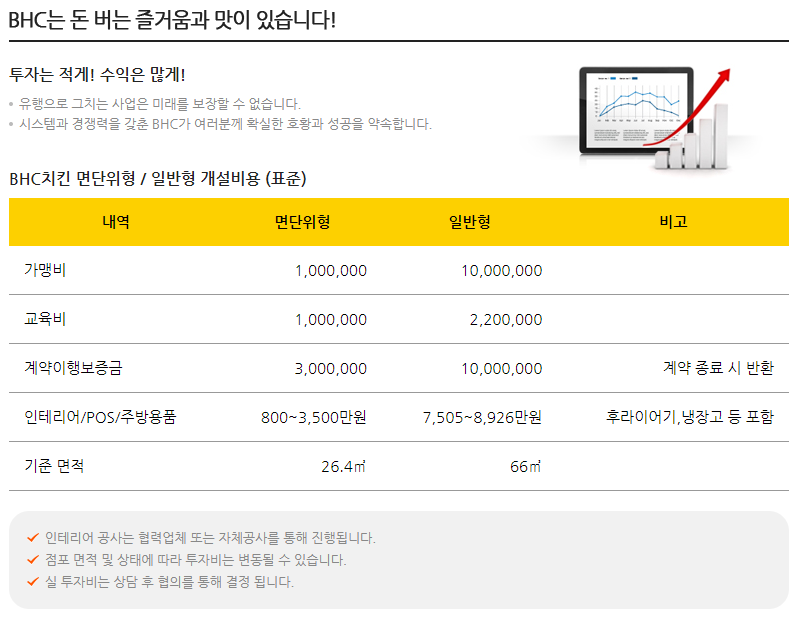Click the '면단위형' column header

pos(302,222)
